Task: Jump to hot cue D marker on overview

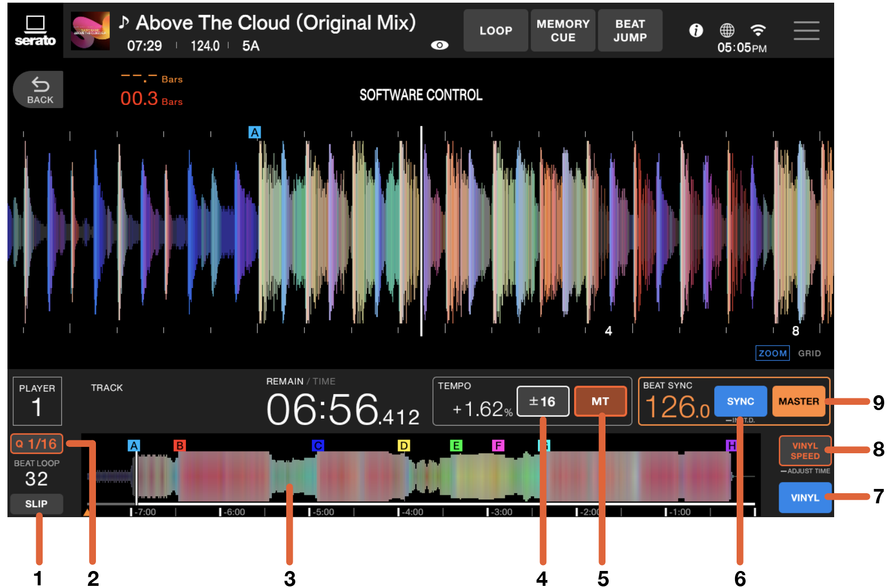Action: [404, 445]
